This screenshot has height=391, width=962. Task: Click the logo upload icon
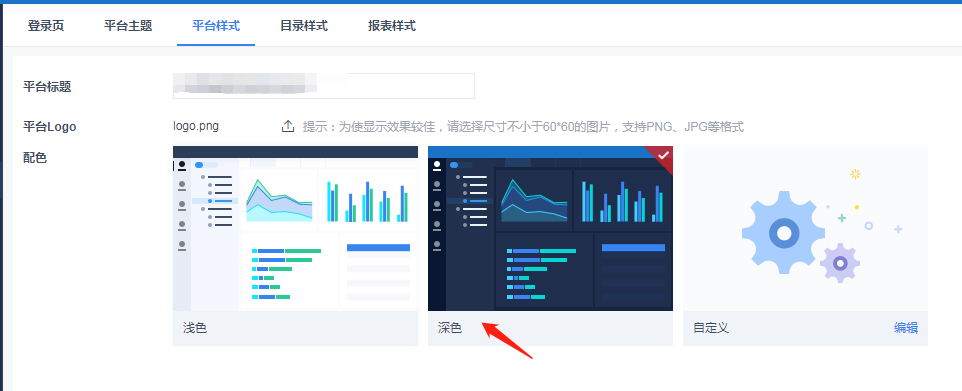(288, 126)
